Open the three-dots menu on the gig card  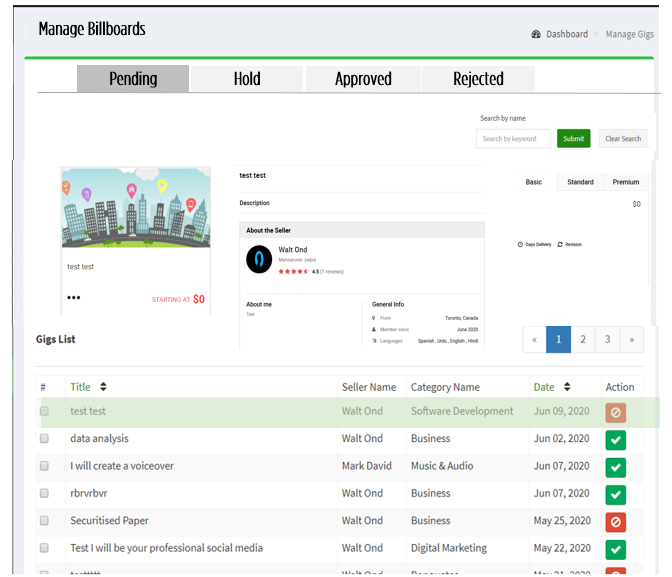pyautogui.click(x=73, y=298)
